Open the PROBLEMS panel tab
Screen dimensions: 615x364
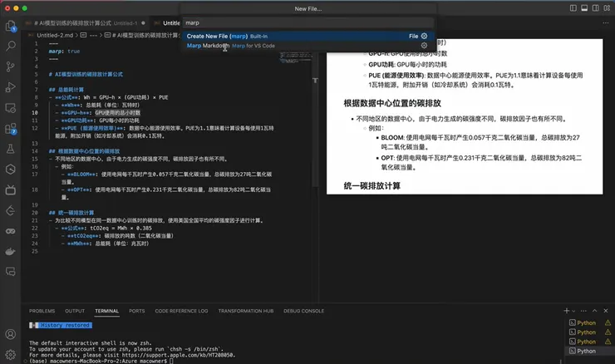click(x=42, y=311)
